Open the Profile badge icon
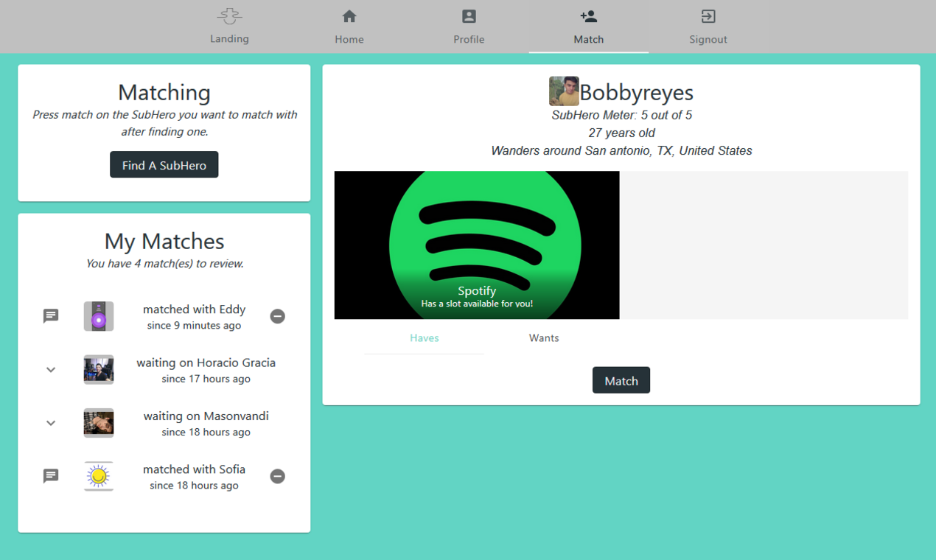The height and width of the screenshot is (560, 936). pyautogui.click(x=469, y=16)
